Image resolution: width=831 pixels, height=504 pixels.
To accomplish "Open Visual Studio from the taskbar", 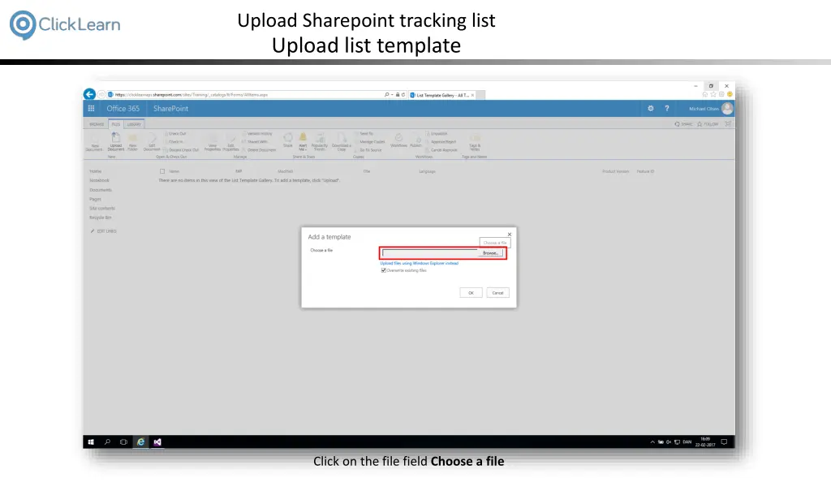I will [x=157, y=442].
